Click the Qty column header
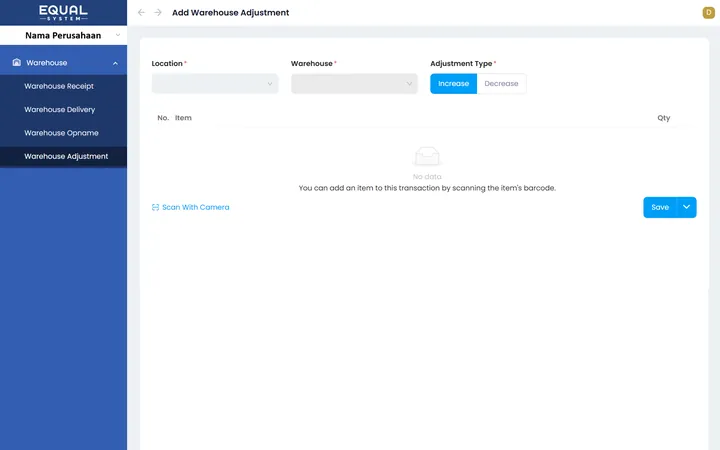Image resolution: width=720 pixels, height=450 pixels. point(664,118)
